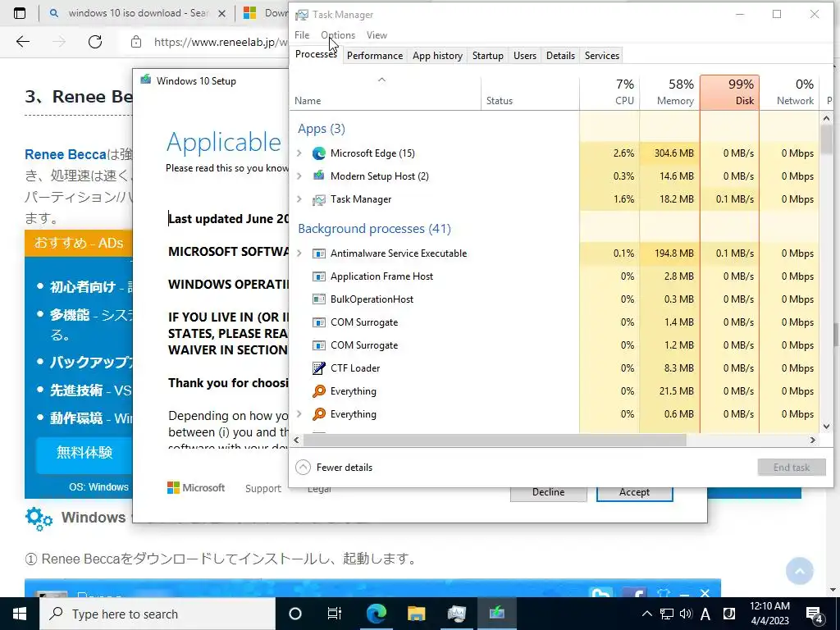The width and height of the screenshot is (840, 630).
Task: Open Support link in Setup window
Action: 263,489
